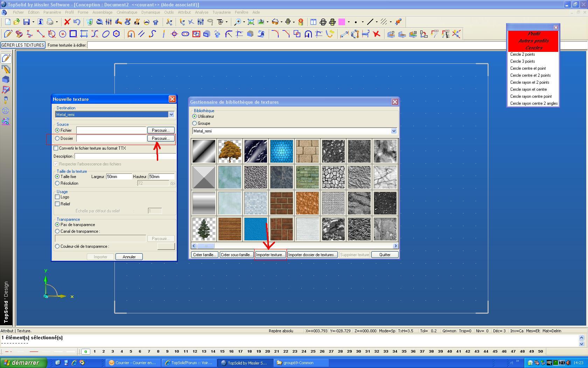Viewport: 588px width, 368px height.
Task: Click the Quitter button
Action: pyautogui.click(x=385, y=255)
